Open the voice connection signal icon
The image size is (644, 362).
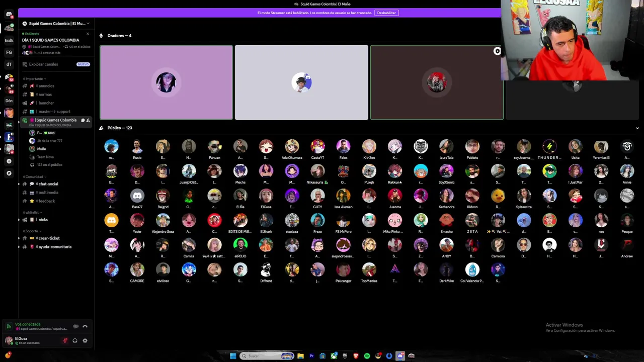click(9, 326)
